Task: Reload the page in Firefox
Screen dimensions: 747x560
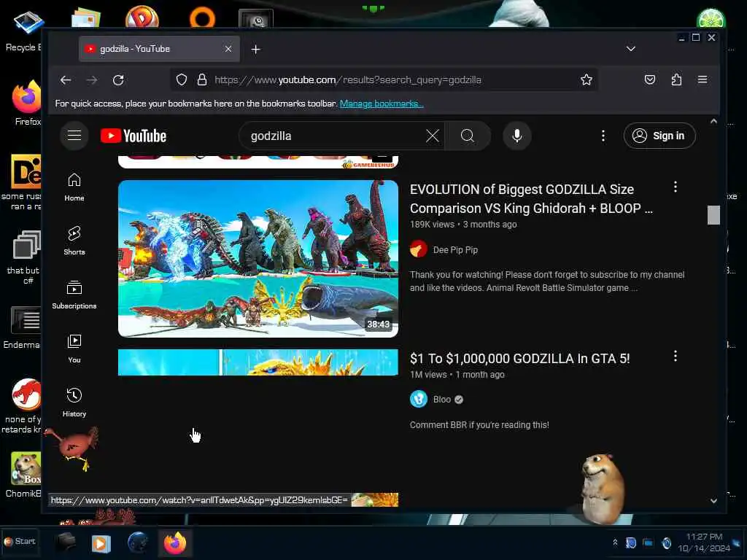Action: coord(118,80)
